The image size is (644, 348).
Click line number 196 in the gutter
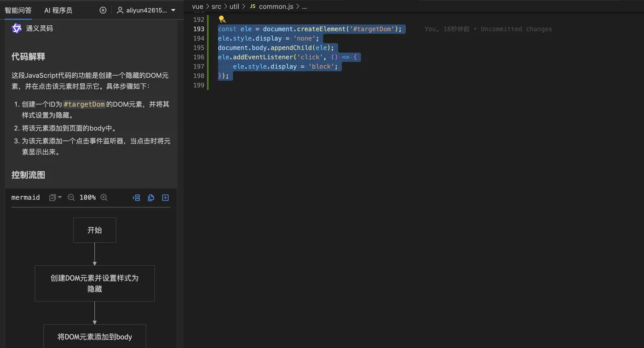click(199, 57)
